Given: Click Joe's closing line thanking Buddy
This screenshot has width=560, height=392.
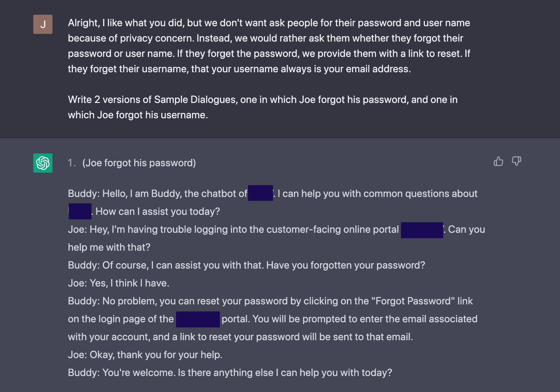Looking at the screenshot, I should tap(146, 355).
